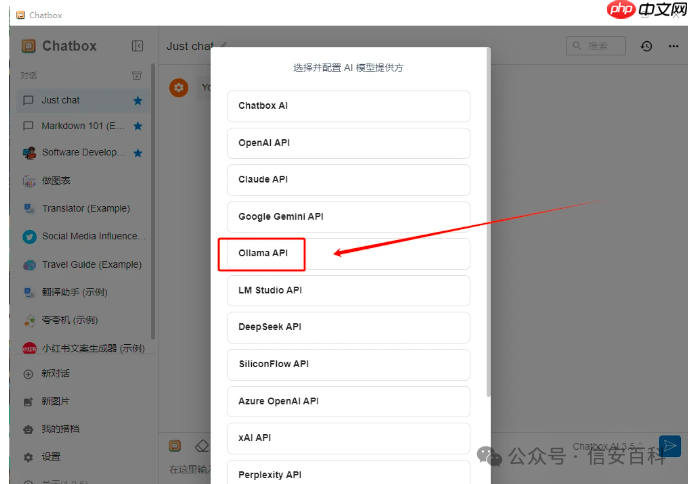Select Perplexity API as provider
The image size is (688, 484).
348,472
